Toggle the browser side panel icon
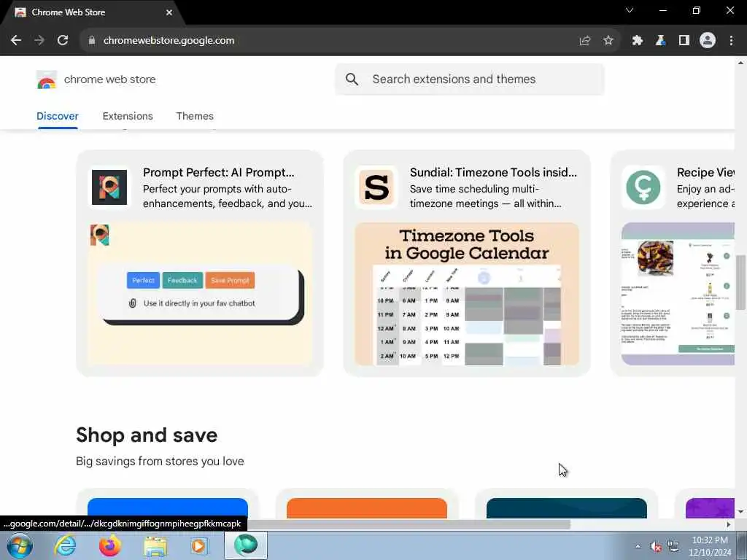 click(x=684, y=41)
